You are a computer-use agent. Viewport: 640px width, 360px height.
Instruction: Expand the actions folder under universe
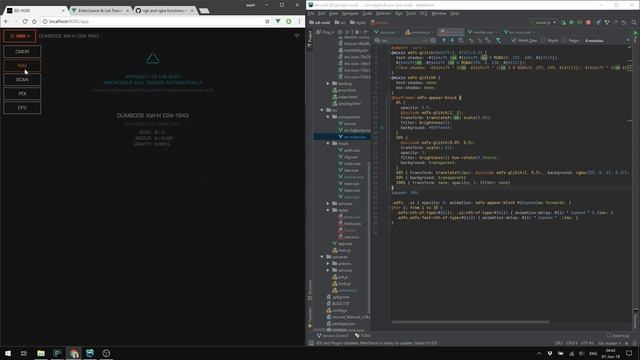(x=328, y=264)
